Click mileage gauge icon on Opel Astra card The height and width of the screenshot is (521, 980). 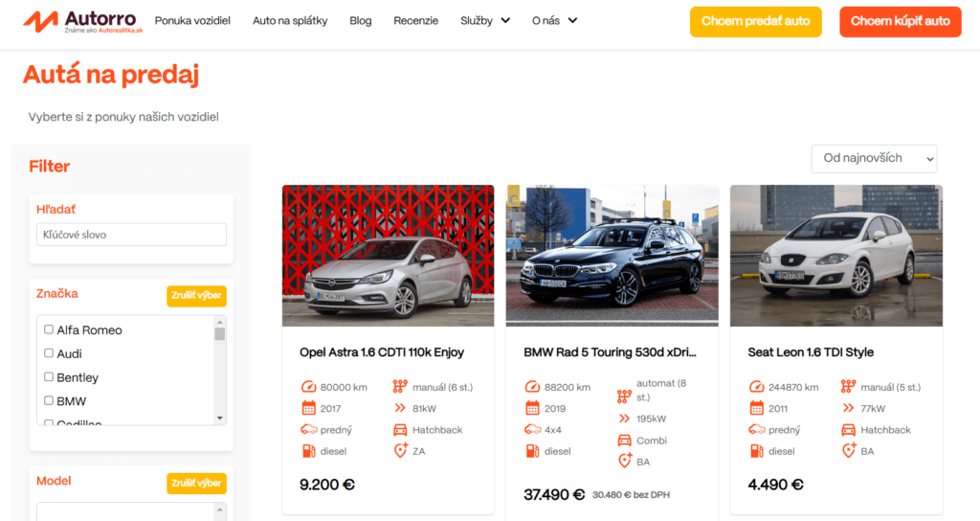click(309, 387)
